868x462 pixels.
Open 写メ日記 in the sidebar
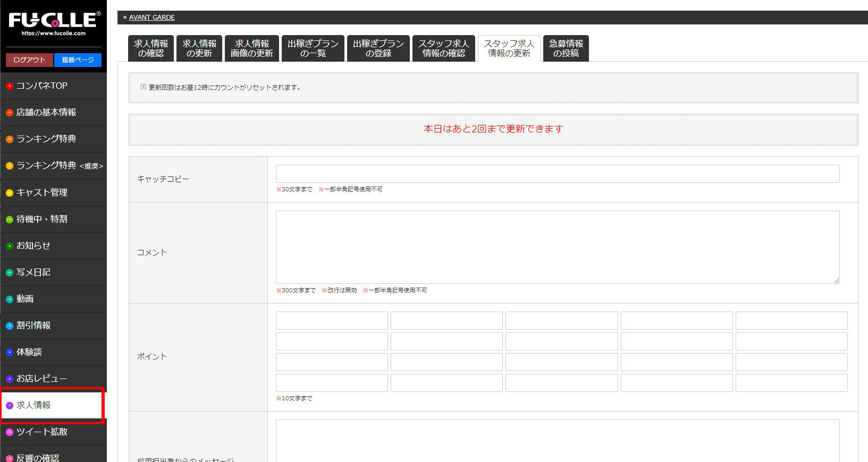33,272
